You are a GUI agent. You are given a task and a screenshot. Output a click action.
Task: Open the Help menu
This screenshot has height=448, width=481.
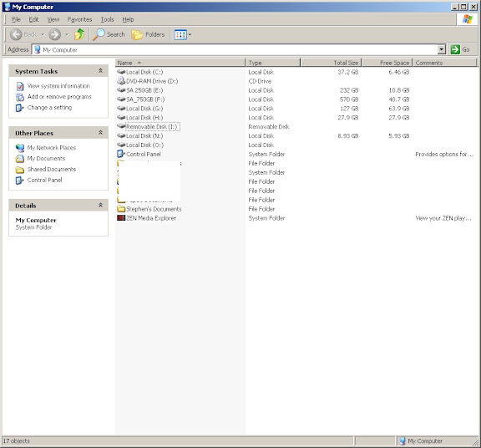pyautogui.click(x=128, y=20)
